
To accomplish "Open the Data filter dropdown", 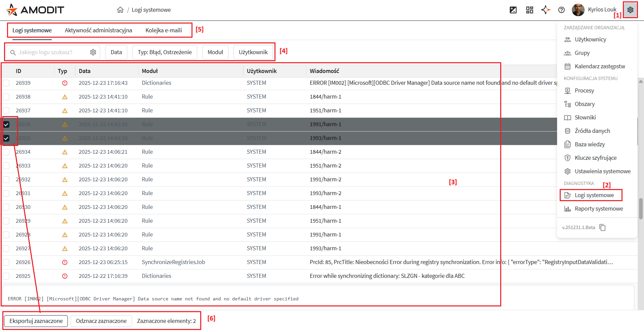I will [116, 52].
